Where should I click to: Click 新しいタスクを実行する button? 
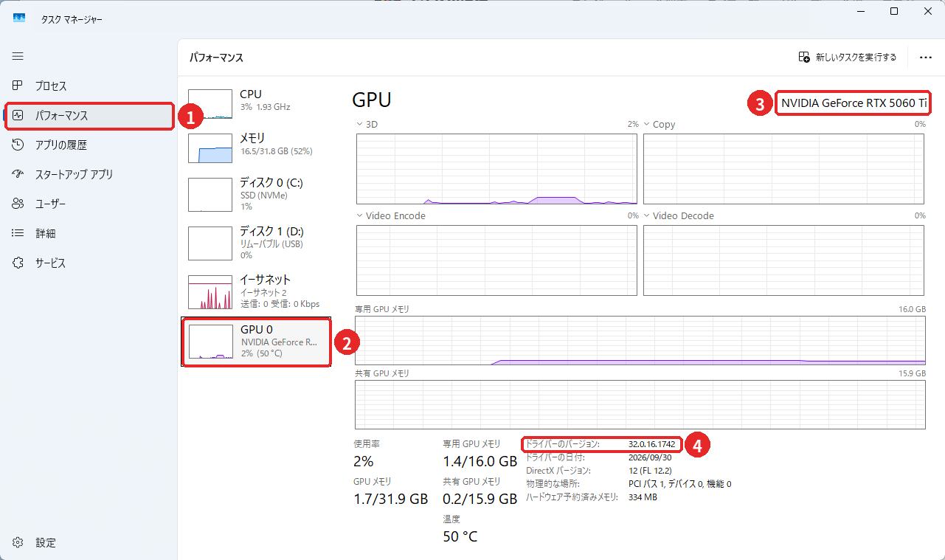click(x=848, y=57)
